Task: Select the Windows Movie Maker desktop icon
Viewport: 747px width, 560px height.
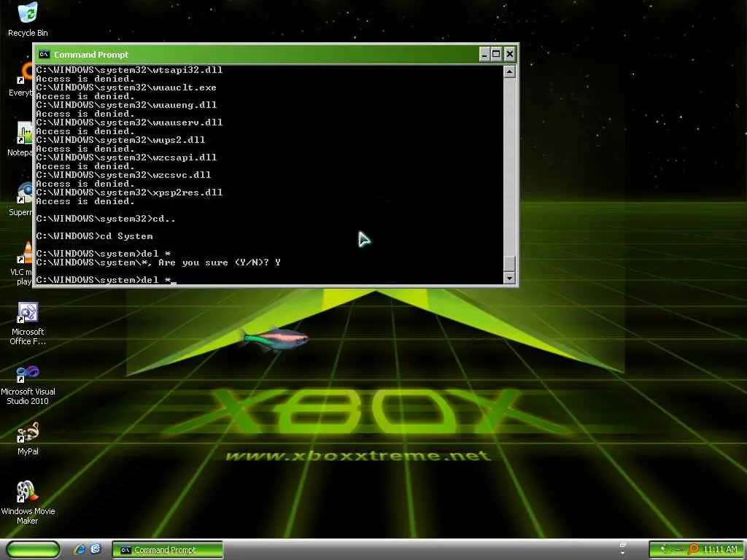Action: pyautogui.click(x=28, y=492)
